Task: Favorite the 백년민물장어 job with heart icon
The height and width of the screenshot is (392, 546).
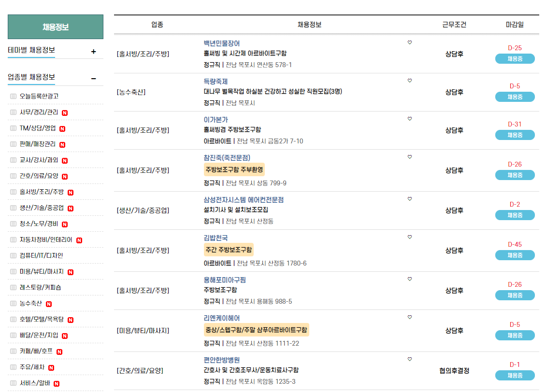Action: tap(410, 42)
